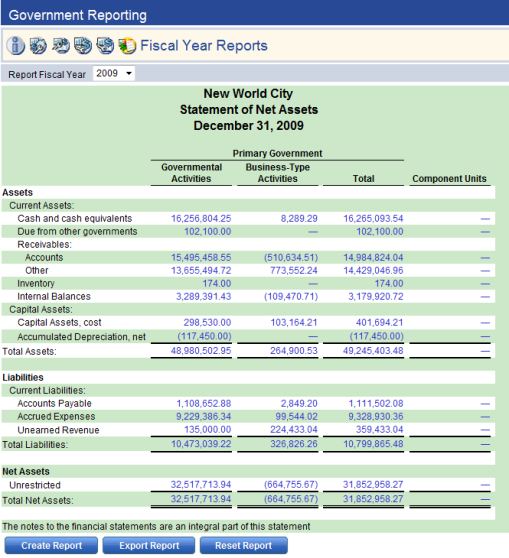Open Cash Total value 16,265,093.54

pyautogui.click(x=373, y=219)
